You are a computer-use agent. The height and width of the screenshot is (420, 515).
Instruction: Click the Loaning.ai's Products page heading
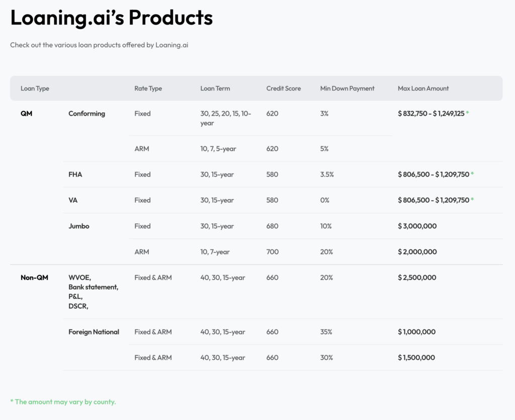[111, 18]
